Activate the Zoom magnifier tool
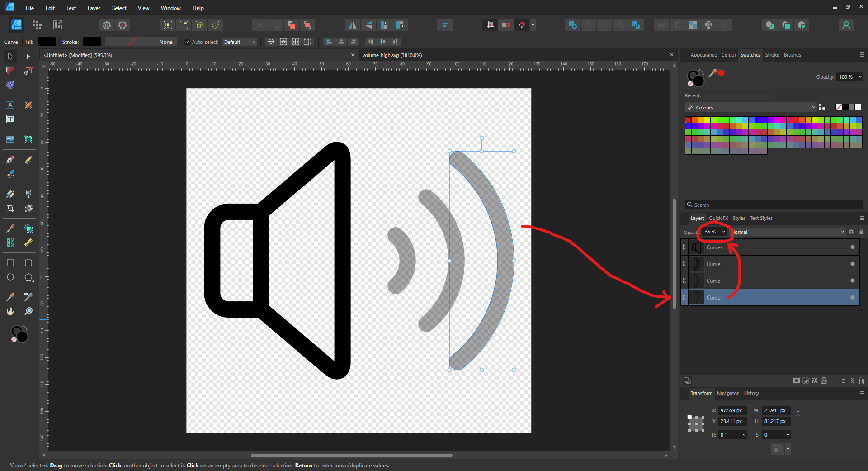 coord(28,311)
